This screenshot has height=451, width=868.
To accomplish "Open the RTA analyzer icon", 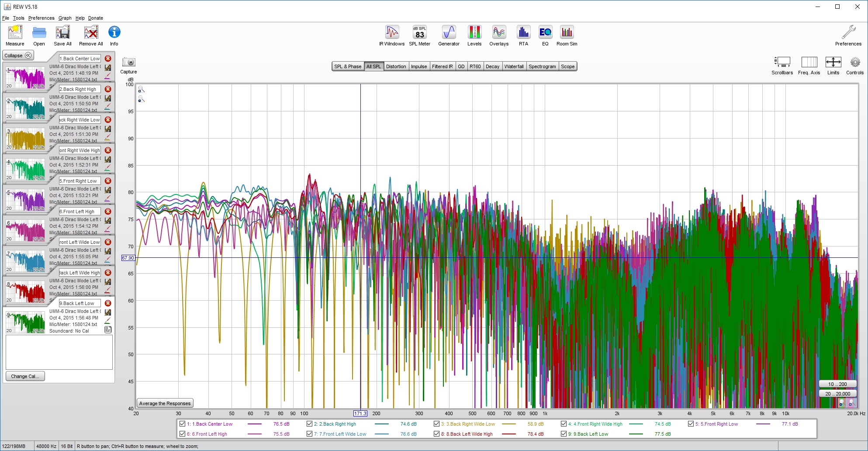I will pos(523,33).
